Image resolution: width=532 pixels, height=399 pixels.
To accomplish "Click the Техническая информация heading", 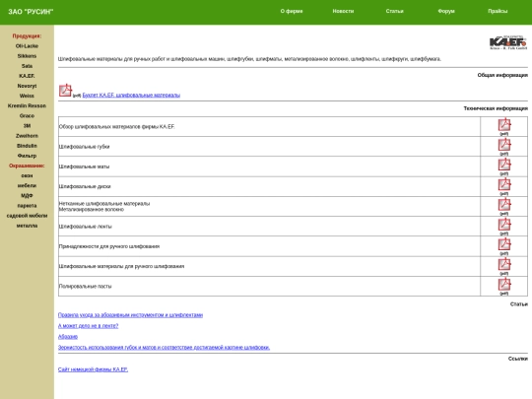I will (x=496, y=108).
